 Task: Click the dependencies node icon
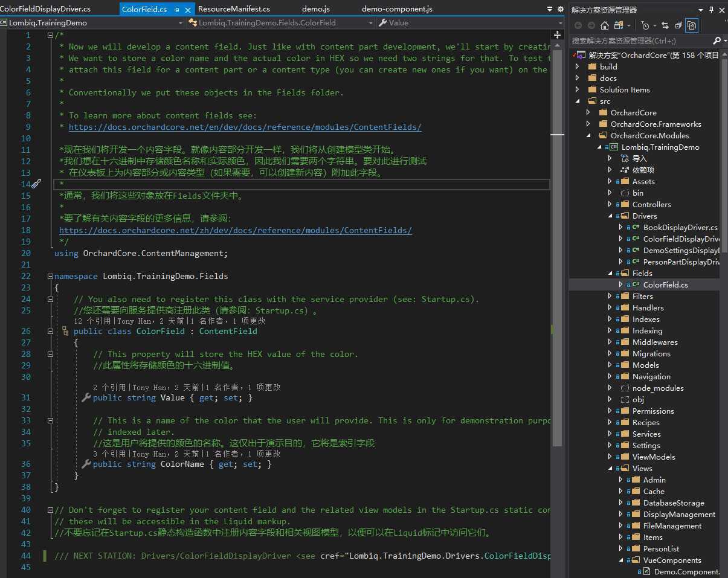(625, 170)
